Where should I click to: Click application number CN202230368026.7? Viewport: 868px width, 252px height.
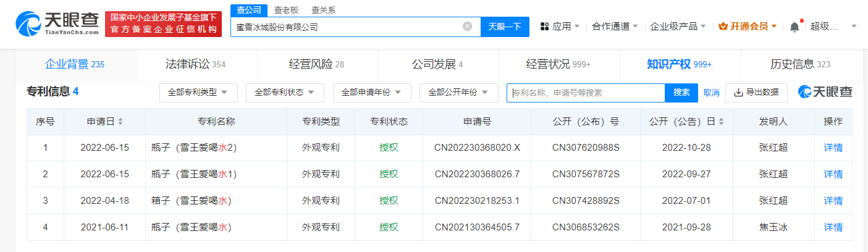[x=478, y=174]
